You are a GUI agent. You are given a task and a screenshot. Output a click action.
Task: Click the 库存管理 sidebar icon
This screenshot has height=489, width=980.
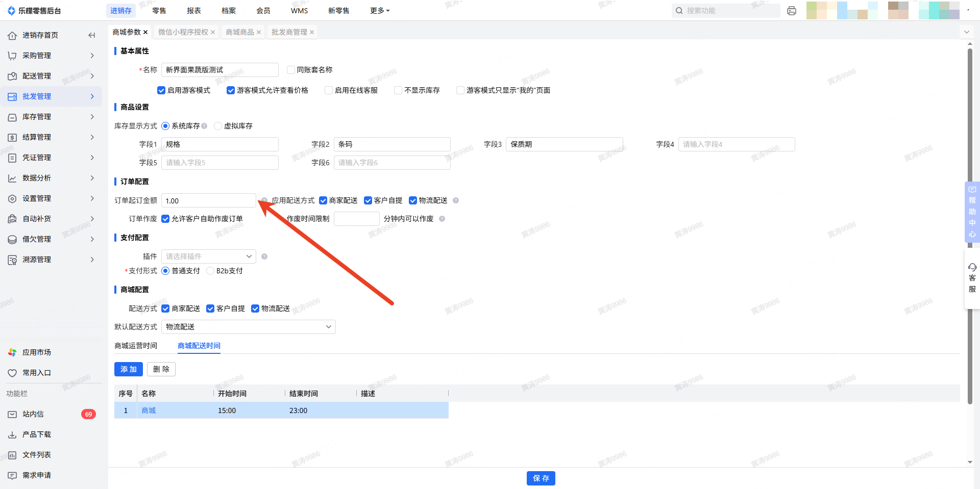pos(12,117)
